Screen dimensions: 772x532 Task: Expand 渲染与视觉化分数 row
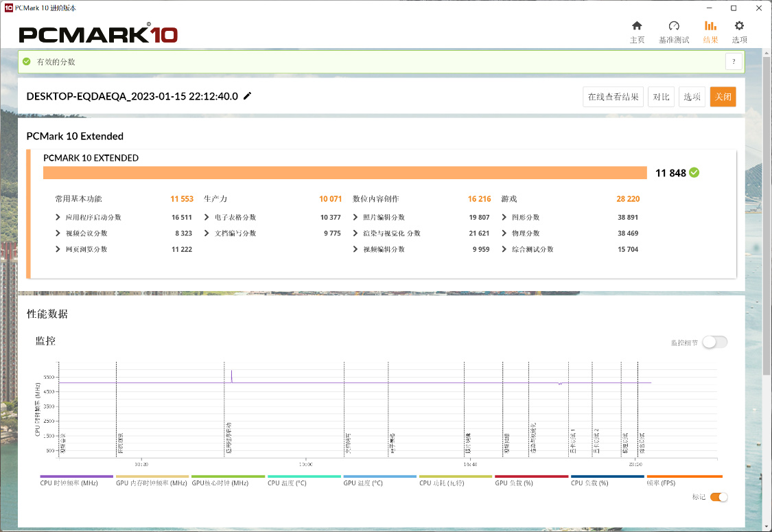tap(355, 233)
